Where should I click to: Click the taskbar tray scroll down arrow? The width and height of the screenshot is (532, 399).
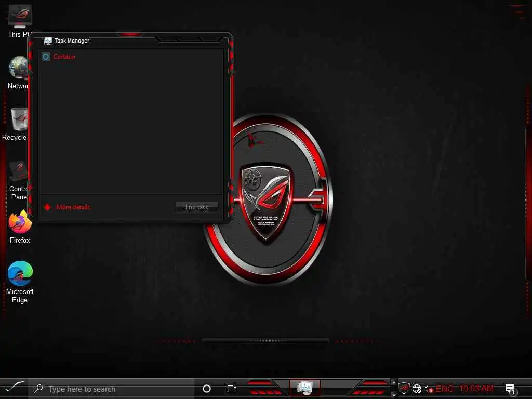[394, 395]
